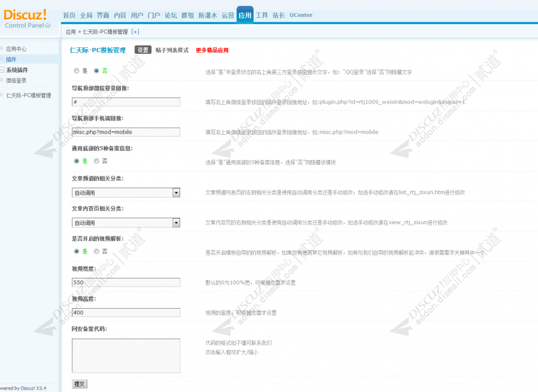The image size is (538, 392).
Task: Open 微信登录 in the sidebar
Action: pyautogui.click(x=16, y=80)
